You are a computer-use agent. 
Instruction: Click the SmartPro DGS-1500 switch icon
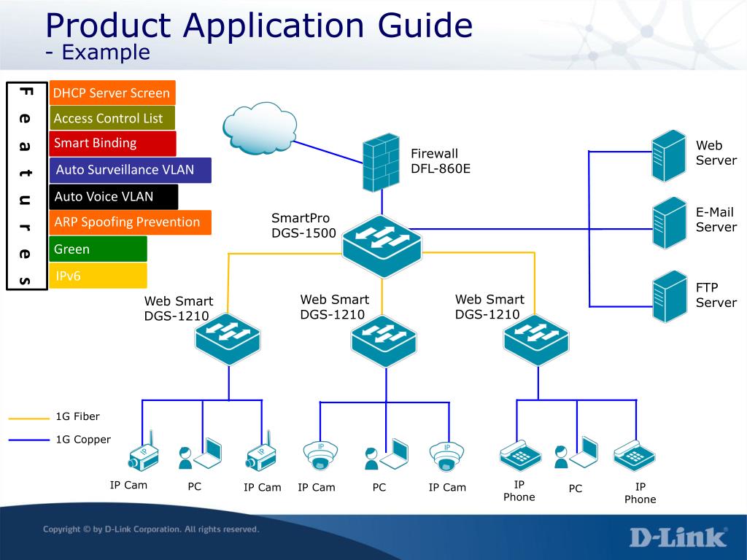[x=382, y=246]
